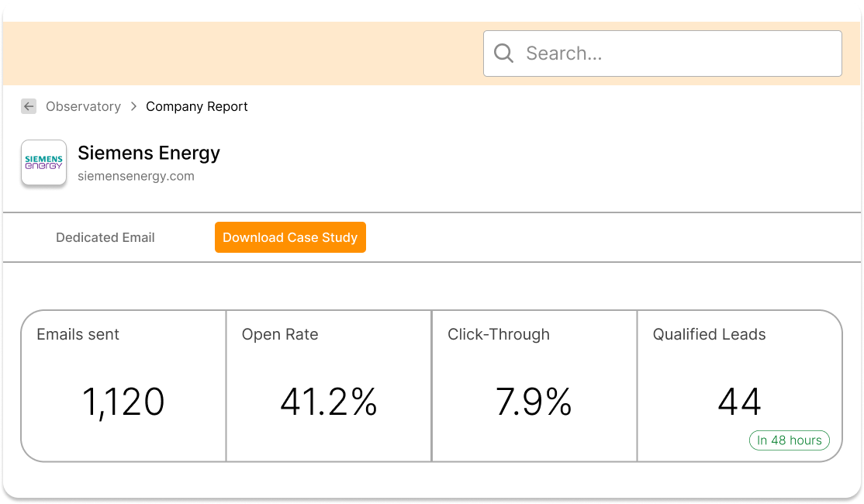This screenshot has width=864, height=504.
Task: Click the back arrow icon
Action: [x=29, y=106]
